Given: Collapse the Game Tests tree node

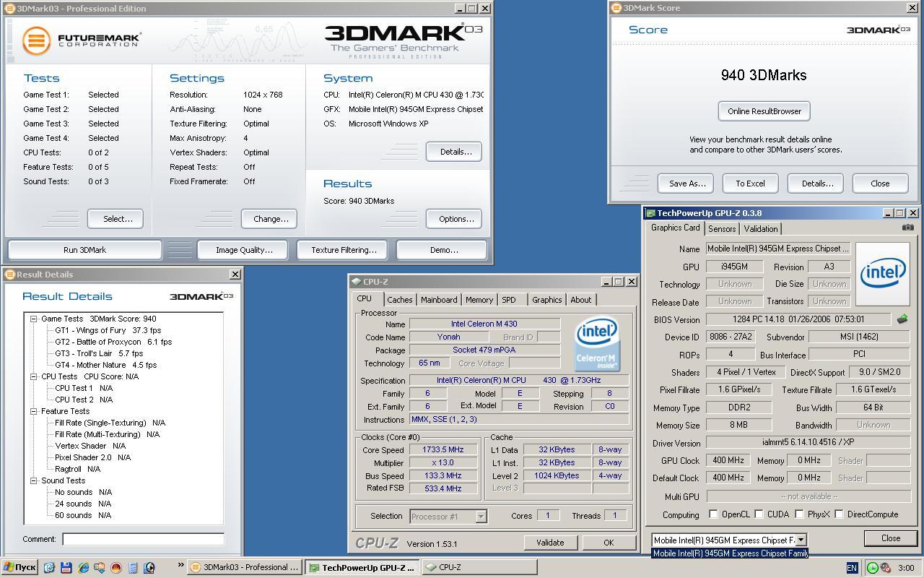Looking at the screenshot, I should pyautogui.click(x=33, y=319).
